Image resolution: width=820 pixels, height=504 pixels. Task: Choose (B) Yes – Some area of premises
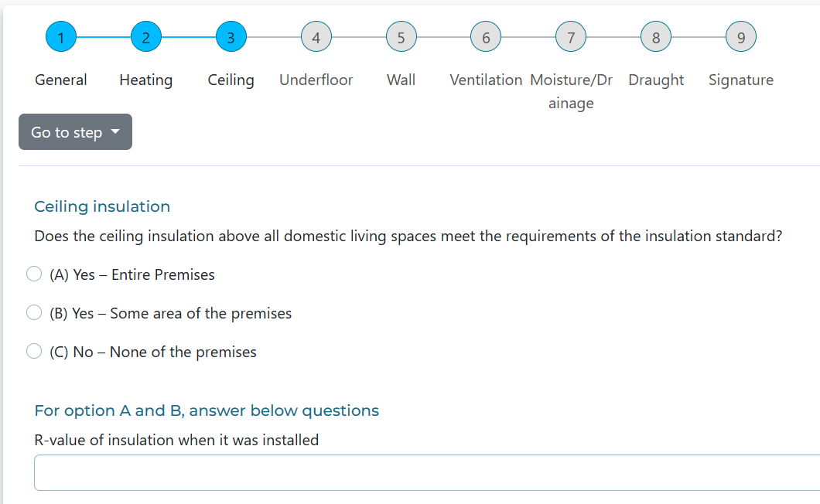pos(34,312)
